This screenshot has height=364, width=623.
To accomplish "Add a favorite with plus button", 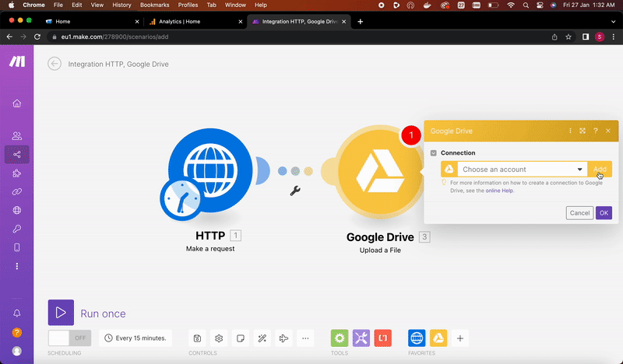I will click(460, 338).
